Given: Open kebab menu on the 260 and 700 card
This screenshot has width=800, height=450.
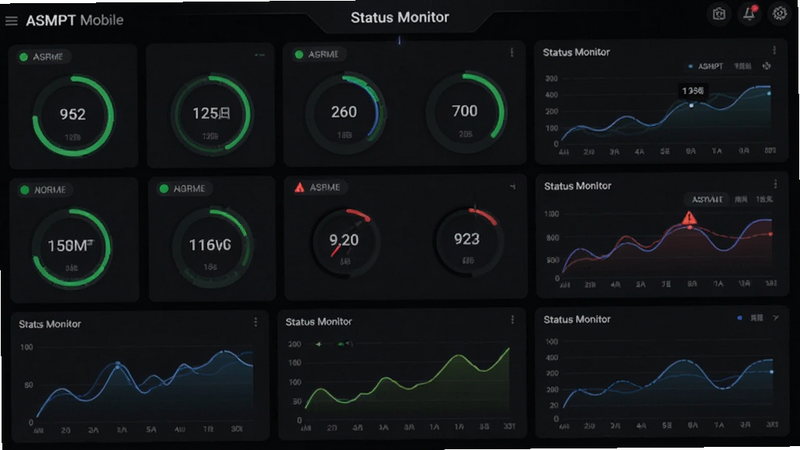Looking at the screenshot, I should click(512, 53).
